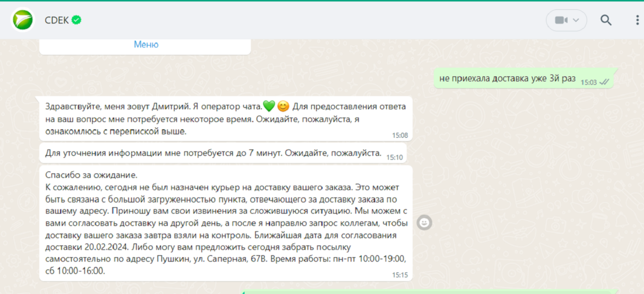Image resolution: width=644 pixels, height=294 pixels.
Task: Open the three-dot chat menu
Action: pyautogui.click(x=637, y=20)
